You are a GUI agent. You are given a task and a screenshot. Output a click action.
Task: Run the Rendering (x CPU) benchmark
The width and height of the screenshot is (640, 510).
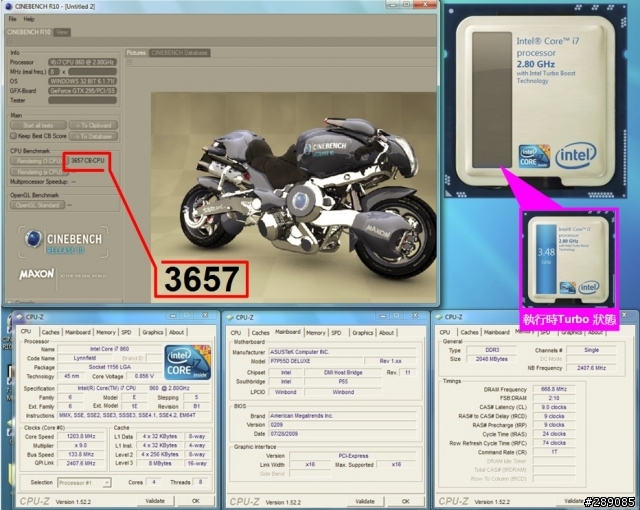tap(39, 172)
